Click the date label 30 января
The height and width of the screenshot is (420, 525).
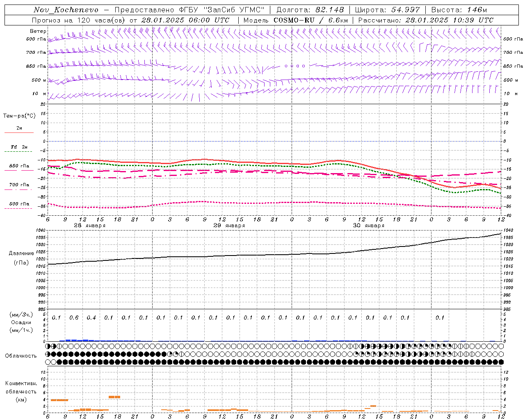(x=369, y=226)
